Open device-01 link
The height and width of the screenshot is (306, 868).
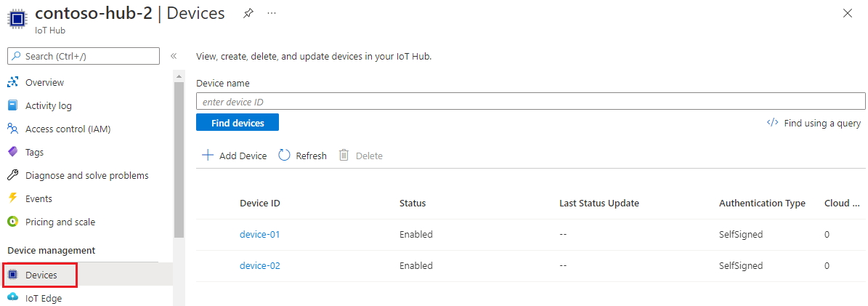point(259,235)
